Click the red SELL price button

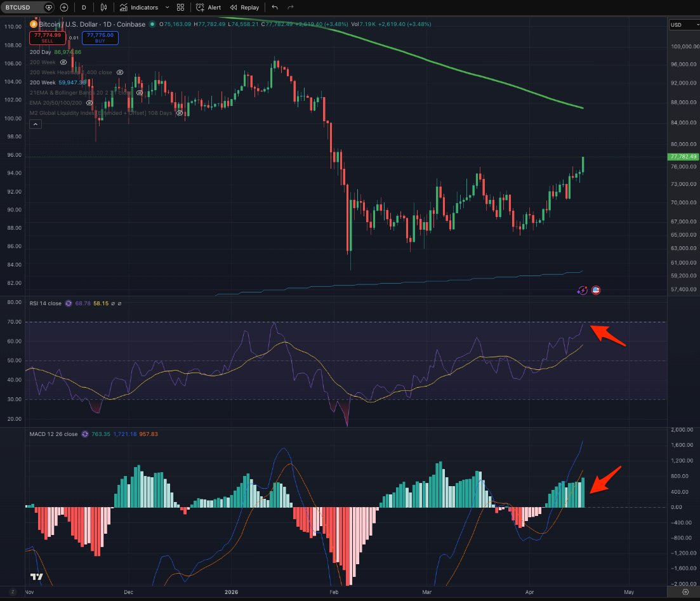(48, 37)
